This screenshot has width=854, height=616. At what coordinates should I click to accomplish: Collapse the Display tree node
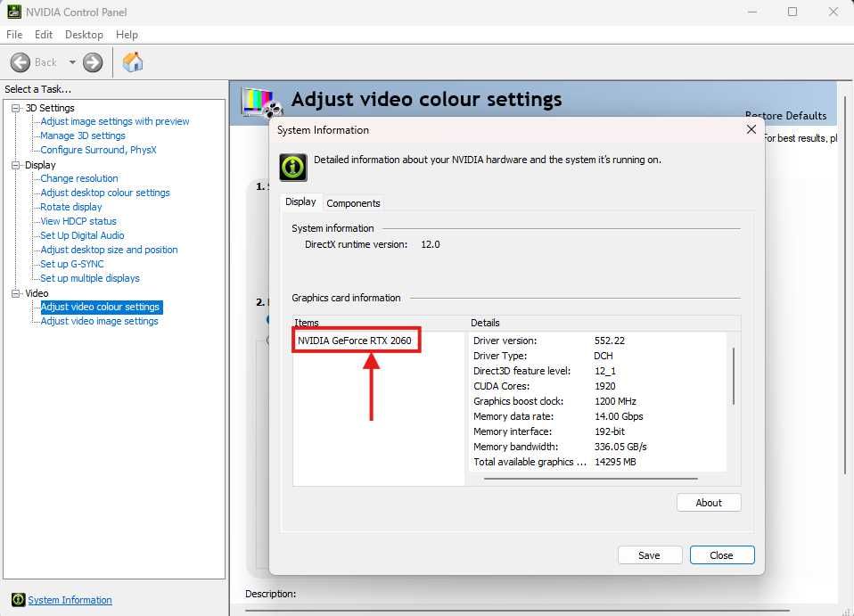(x=16, y=165)
